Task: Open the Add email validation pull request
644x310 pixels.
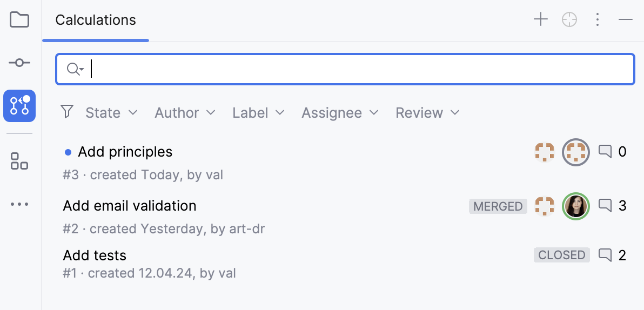Action: tap(130, 206)
